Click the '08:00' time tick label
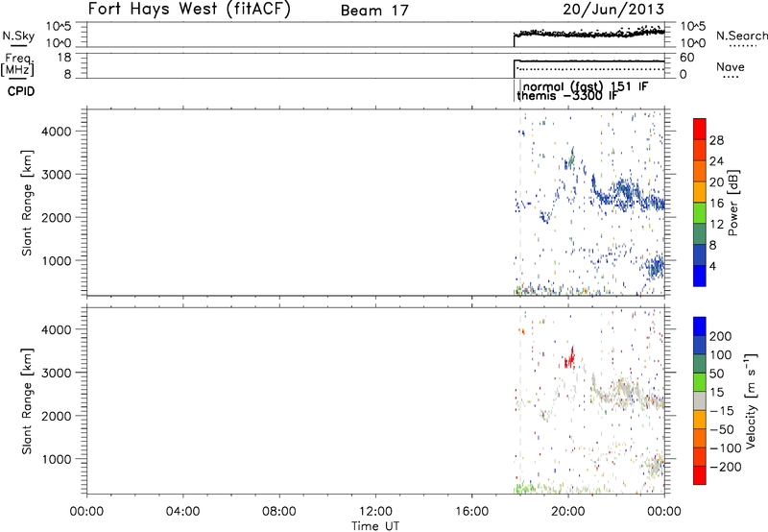This screenshot has height=532, width=768. coord(279,512)
